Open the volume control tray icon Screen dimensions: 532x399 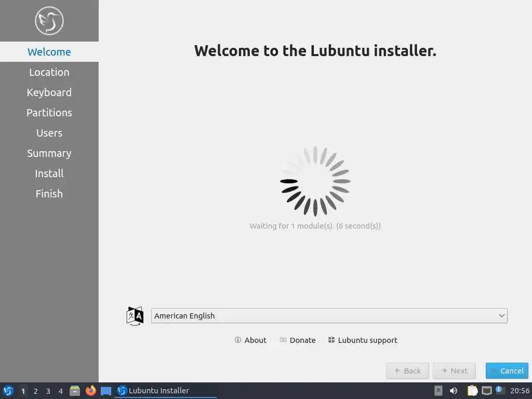pos(454,391)
